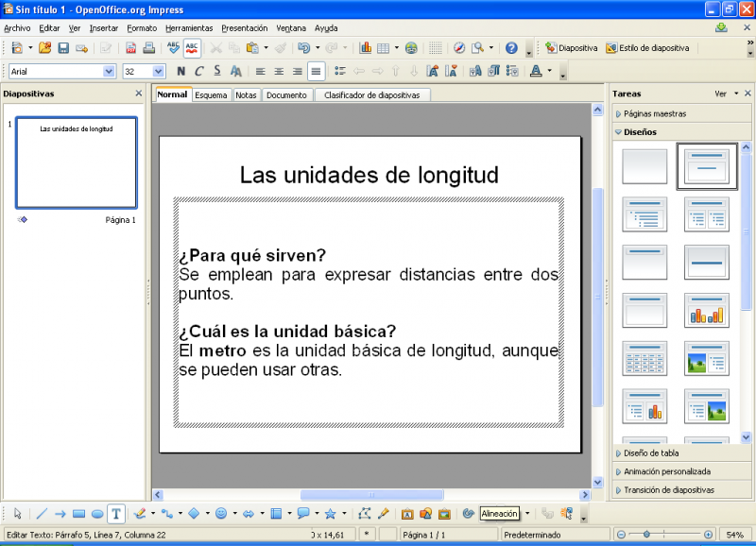The image size is (756, 546).
Task: Insert a hyperlink with the globe icon
Action: (411, 48)
